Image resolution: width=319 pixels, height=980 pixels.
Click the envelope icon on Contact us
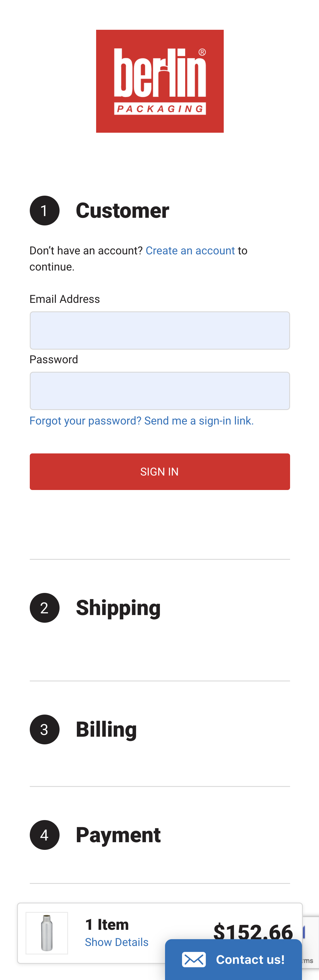[x=194, y=959]
